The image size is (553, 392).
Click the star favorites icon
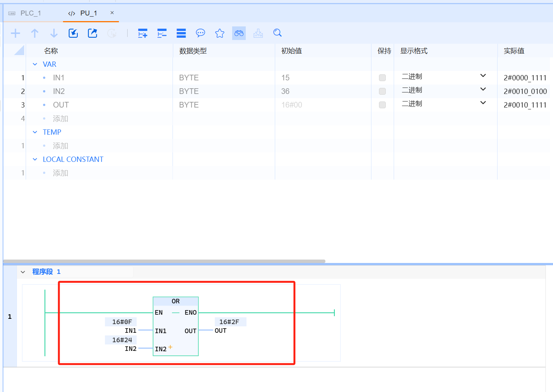220,33
